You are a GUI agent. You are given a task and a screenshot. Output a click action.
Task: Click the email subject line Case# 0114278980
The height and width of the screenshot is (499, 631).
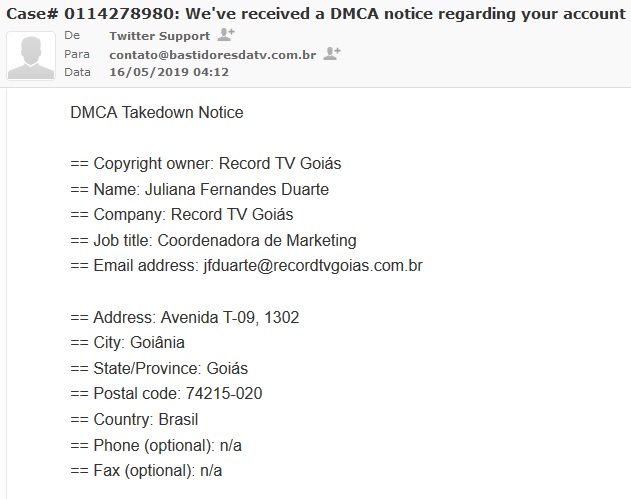pos(315,12)
